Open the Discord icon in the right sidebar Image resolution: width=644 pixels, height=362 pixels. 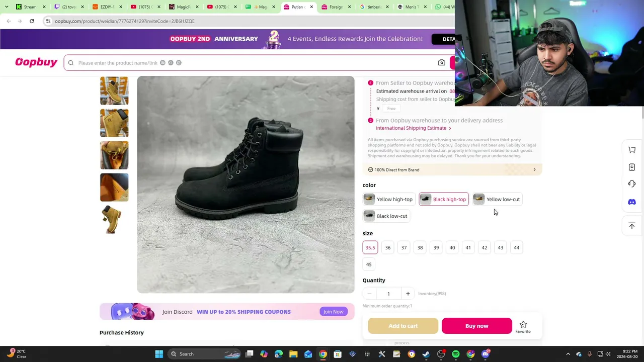[x=632, y=202]
